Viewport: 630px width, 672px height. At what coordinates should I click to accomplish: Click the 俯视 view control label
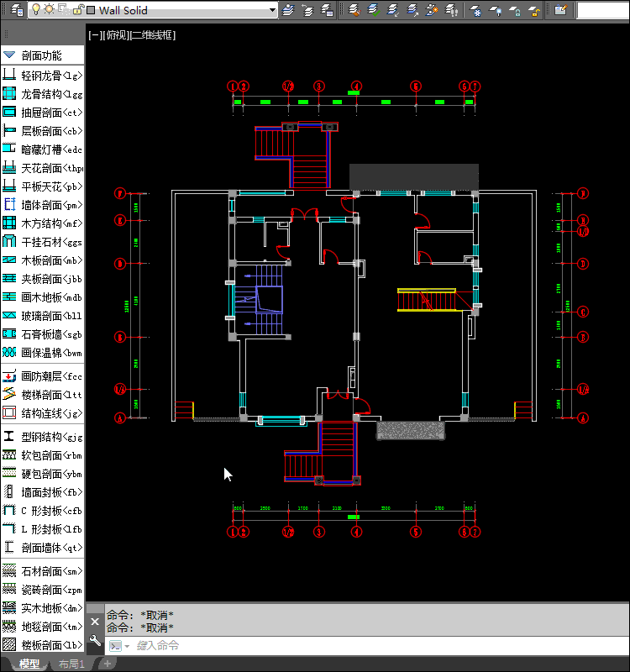point(113,35)
